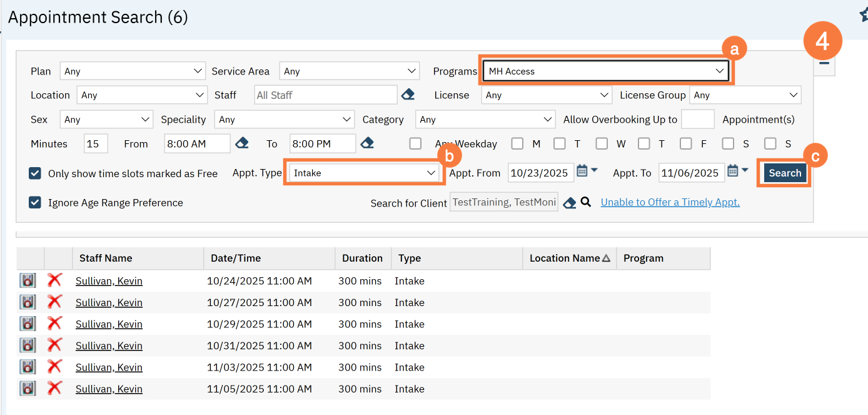This screenshot has width=868, height=415.
Task: Toggle Ignore Age Range Preference checkbox
Action: pyautogui.click(x=35, y=203)
